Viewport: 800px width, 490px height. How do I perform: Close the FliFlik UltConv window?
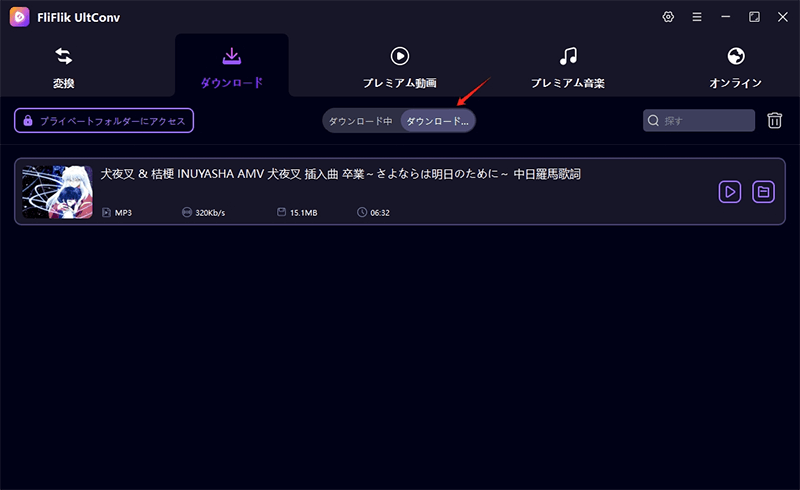pos(783,17)
